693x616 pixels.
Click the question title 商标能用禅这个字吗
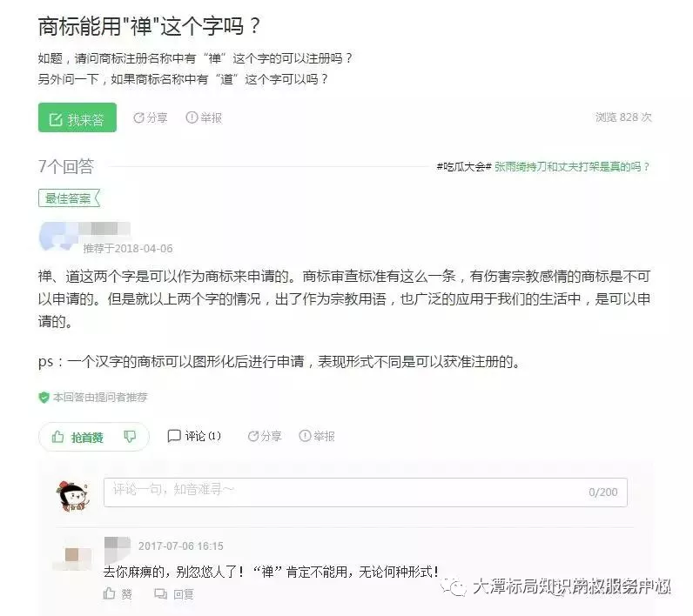[x=149, y=26]
